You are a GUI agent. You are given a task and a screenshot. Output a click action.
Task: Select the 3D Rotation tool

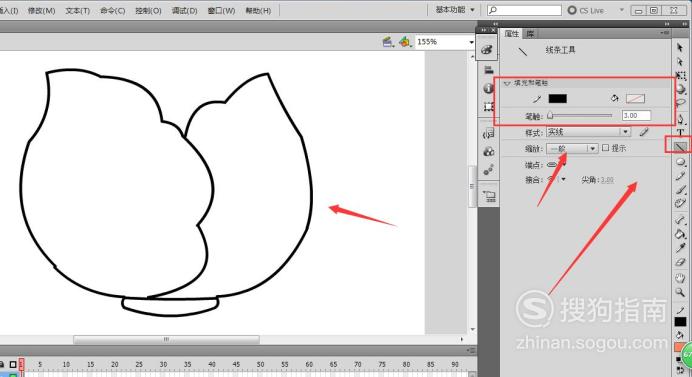pos(681,89)
